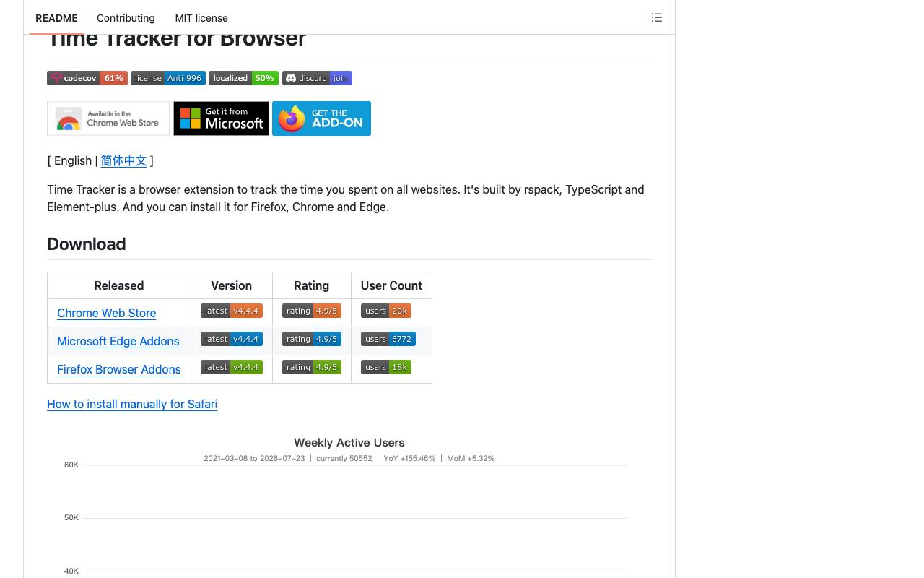Click the Released column header
The width and height of the screenshot is (924, 578).
click(x=119, y=285)
